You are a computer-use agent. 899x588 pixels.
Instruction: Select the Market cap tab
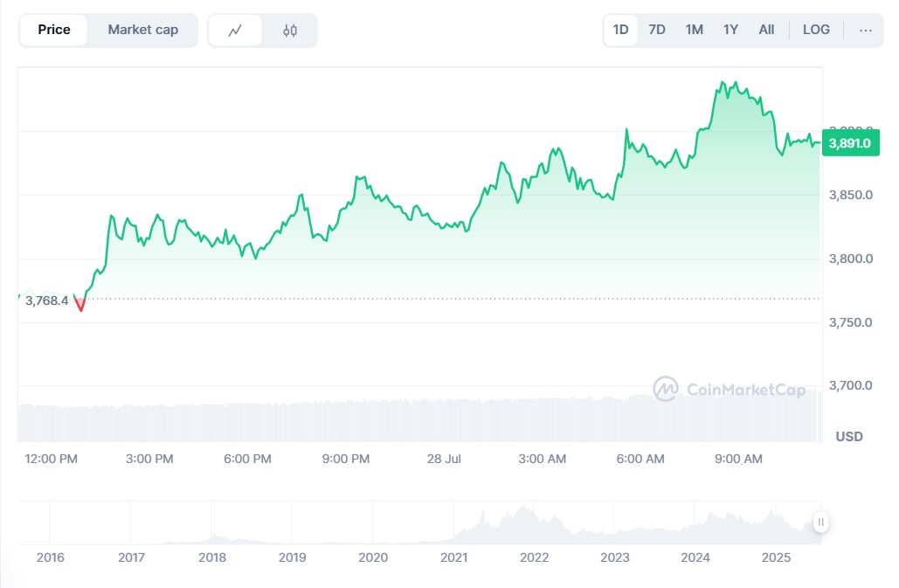[143, 30]
